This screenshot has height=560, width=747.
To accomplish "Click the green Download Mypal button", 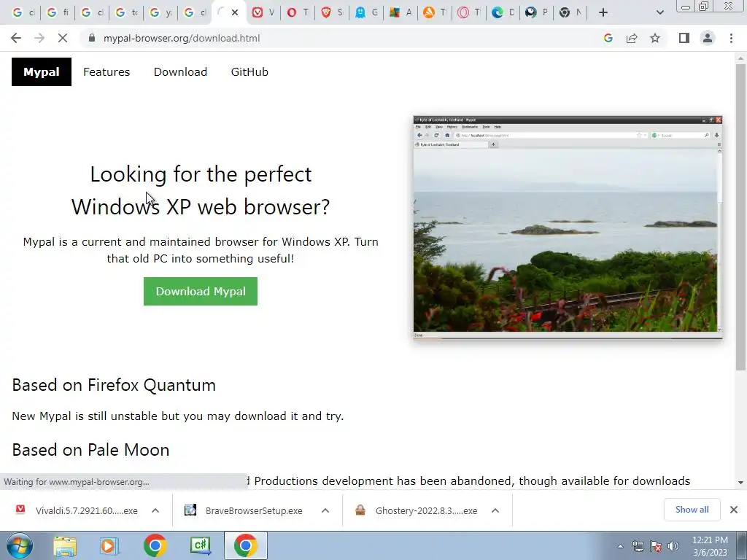I will tap(201, 292).
